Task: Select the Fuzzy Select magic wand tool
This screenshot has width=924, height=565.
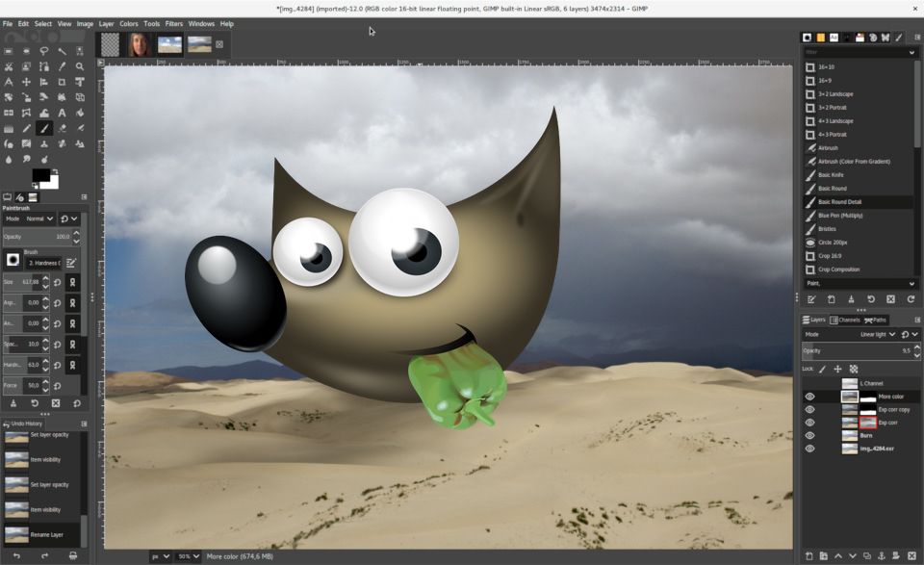Action: pos(62,51)
